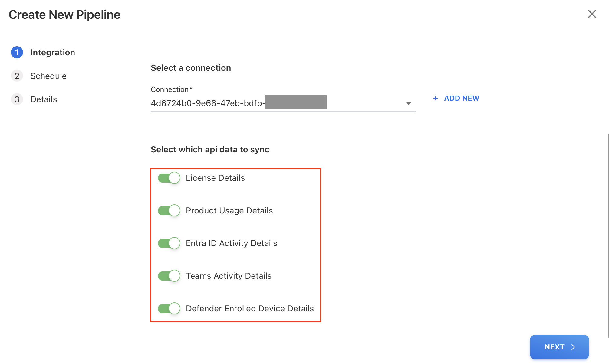The height and width of the screenshot is (364, 609).
Task: Click the step 2 Schedule number icon
Action: (17, 76)
